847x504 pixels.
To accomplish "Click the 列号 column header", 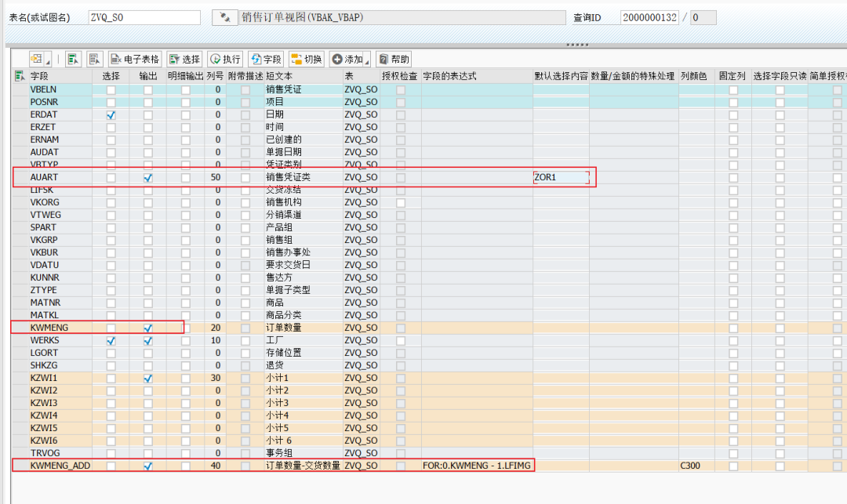I will coord(215,76).
